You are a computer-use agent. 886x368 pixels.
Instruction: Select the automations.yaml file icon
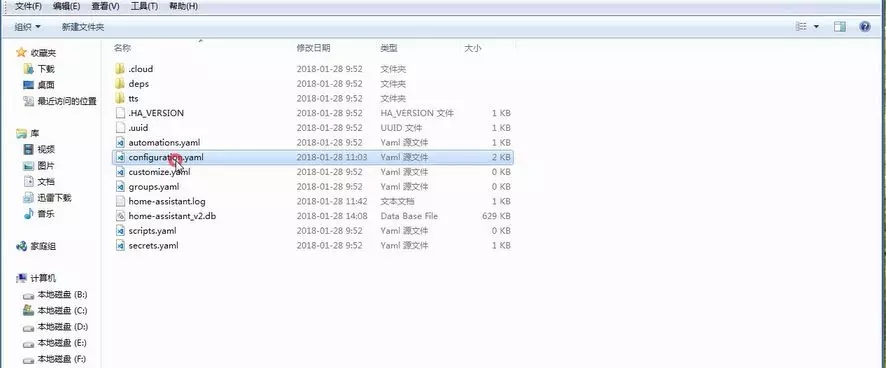pos(120,142)
